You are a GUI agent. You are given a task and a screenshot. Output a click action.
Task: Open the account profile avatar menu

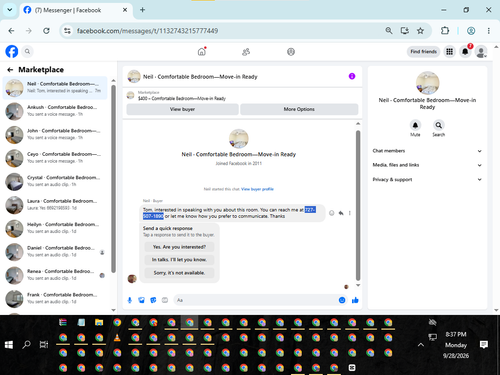[x=481, y=52]
